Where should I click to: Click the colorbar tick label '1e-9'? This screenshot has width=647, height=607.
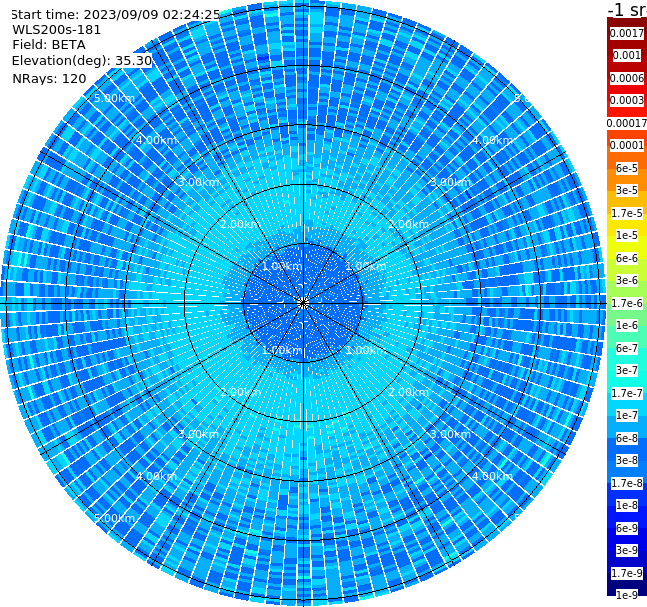(x=627, y=595)
